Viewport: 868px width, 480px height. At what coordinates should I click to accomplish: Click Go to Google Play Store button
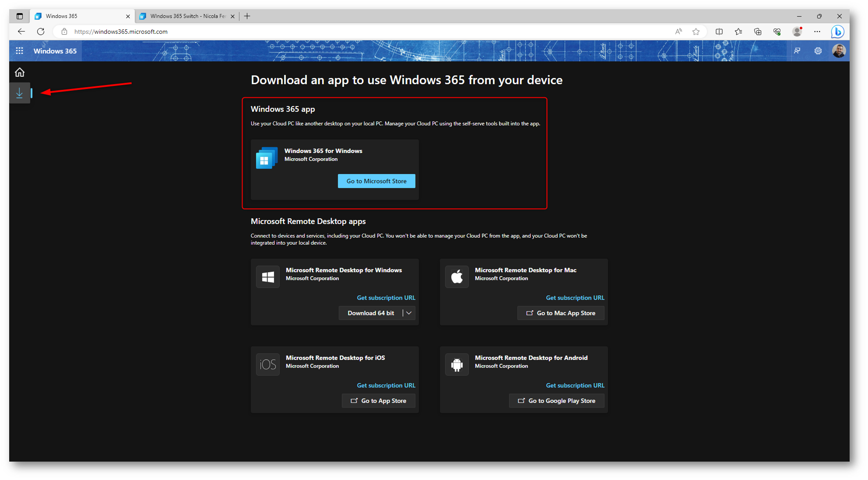(556, 401)
